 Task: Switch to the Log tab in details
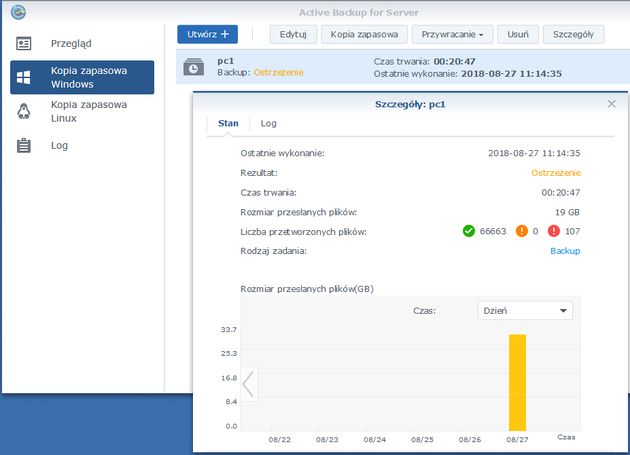pyautogui.click(x=268, y=123)
